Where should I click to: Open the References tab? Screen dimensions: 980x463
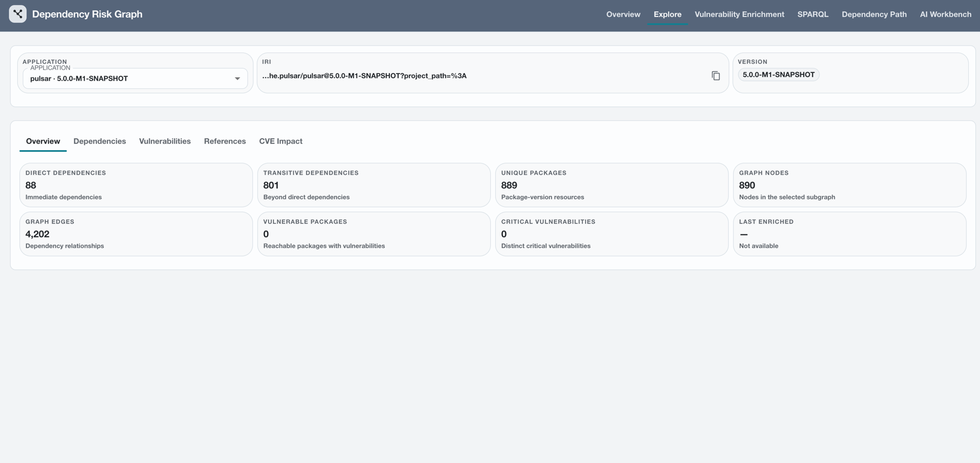[x=225, y=141]
